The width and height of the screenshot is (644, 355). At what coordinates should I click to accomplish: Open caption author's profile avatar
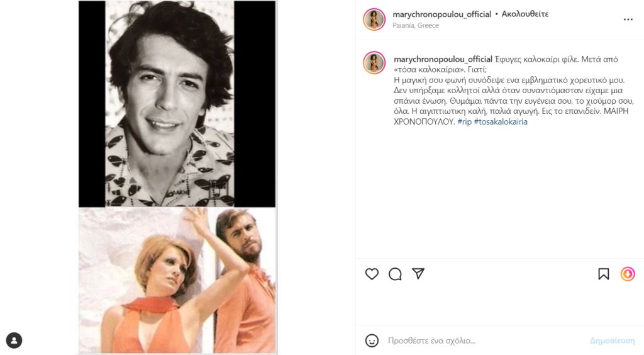coord(374,63)
